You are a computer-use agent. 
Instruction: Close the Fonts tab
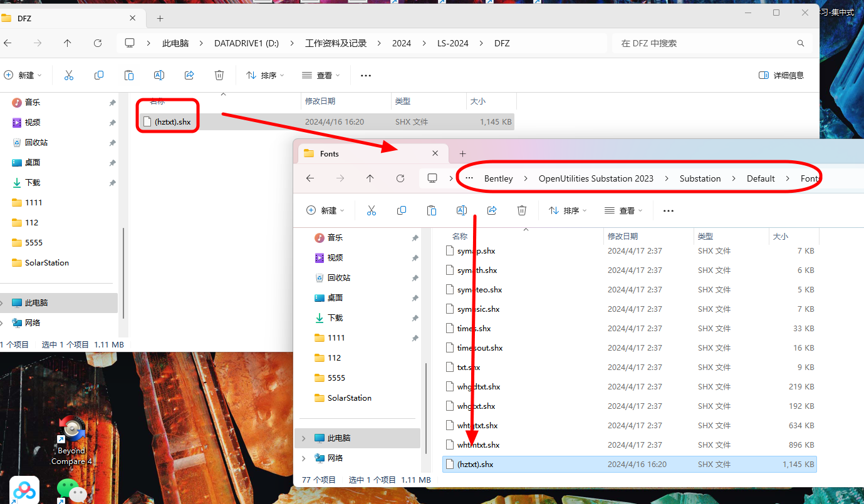click(435, 153)
